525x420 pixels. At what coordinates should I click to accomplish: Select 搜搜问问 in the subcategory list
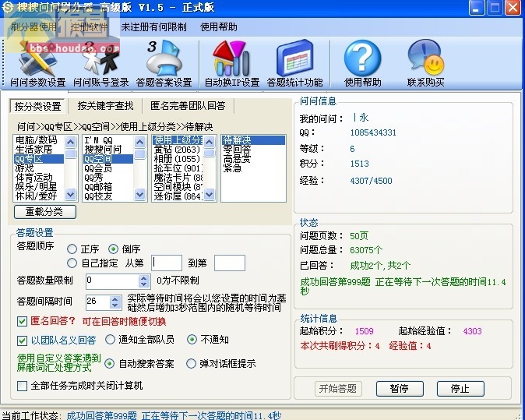point(108,150)
